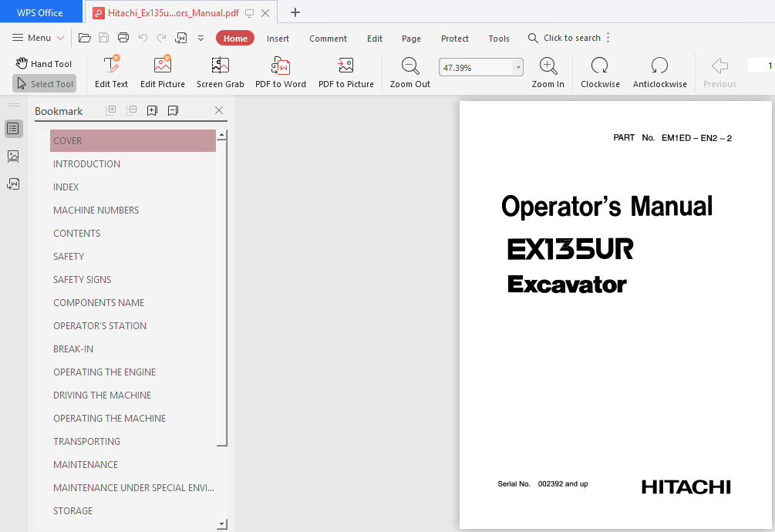Go to the MAINTENANCE bookmark
This screenshot has width=775, height=532.
click(x=86, y=465)
